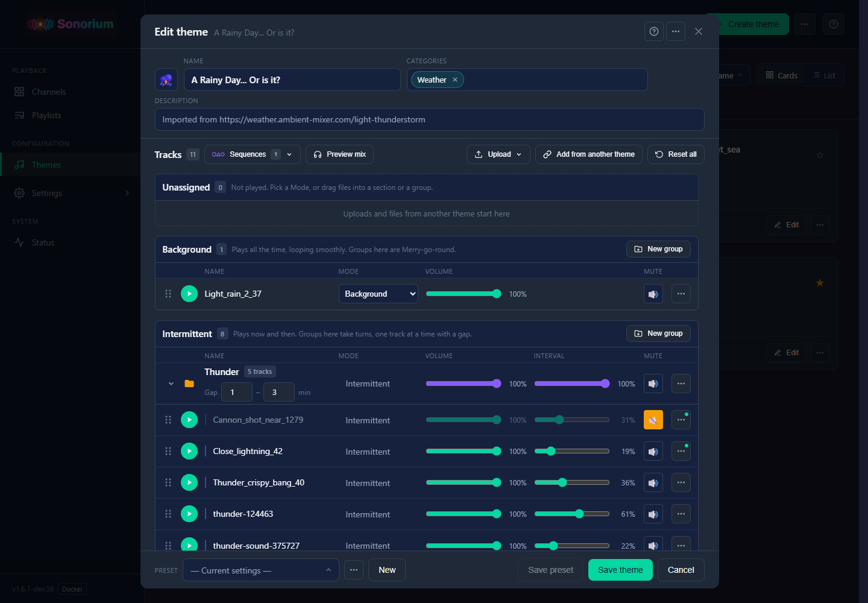Viewport: 868px width, 603px height.
Task: Grab the drag handle of Close_lightning_42
Action: click(168, 451)
